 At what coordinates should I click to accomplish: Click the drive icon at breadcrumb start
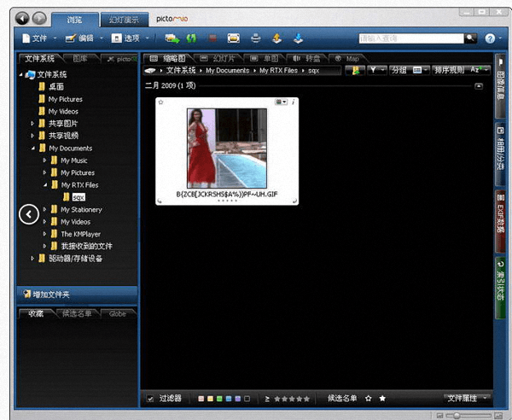pyautogui.click(x=150, y=71)
